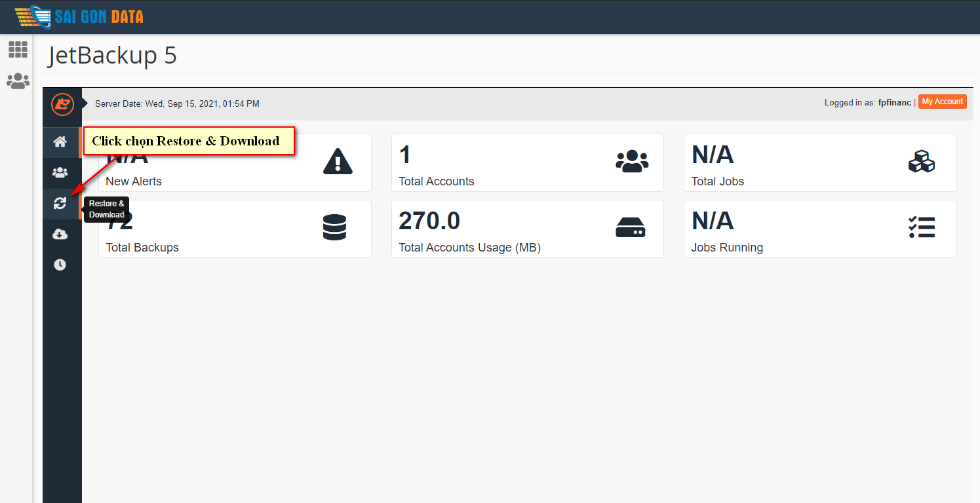The image size is (980, 503).
Task: Click the database icon on Total Backups card
Action: pos(334,227)
